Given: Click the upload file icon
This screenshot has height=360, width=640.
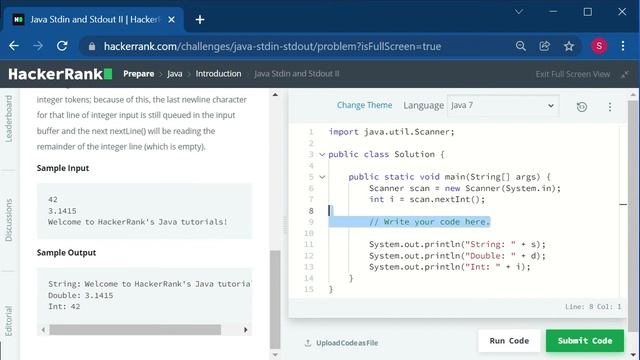Looking at the screenshot, I should [308, 343].
